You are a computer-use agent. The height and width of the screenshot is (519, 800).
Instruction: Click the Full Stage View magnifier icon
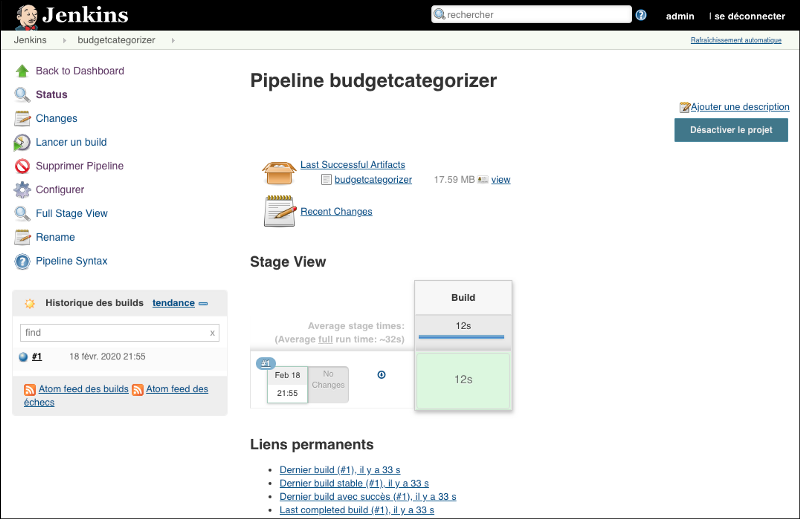22,213
